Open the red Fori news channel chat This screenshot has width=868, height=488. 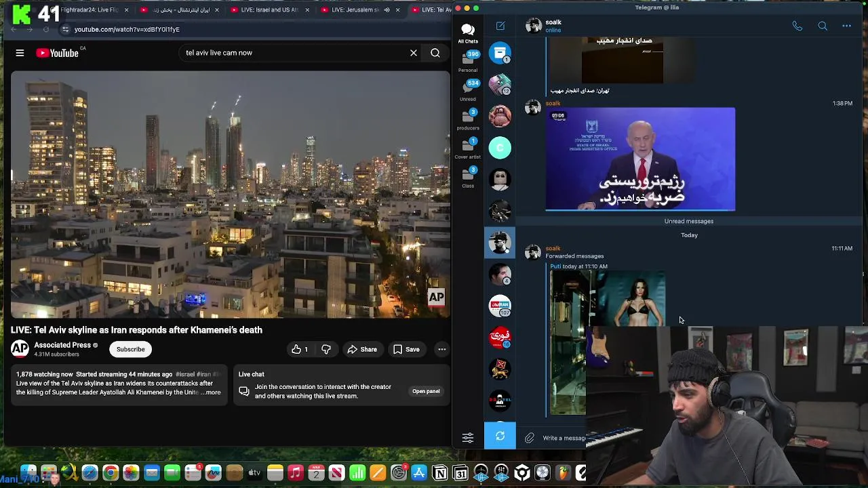click(x=500, y=337)
